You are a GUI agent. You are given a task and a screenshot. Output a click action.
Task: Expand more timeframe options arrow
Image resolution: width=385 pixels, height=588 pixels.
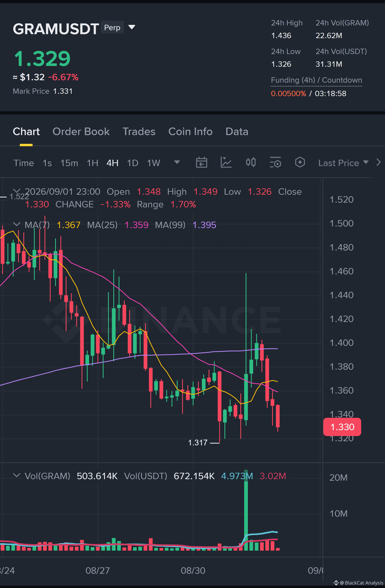click(177, 162)
